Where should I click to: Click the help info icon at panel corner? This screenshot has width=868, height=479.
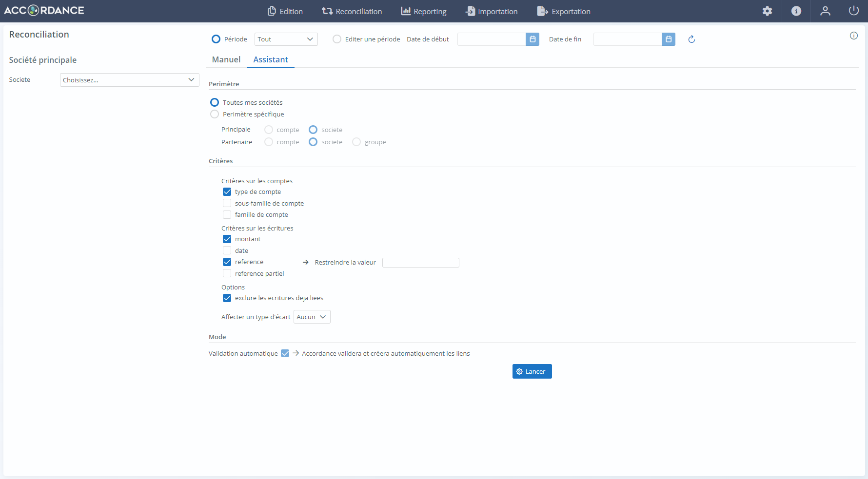[x=854, y=36]
